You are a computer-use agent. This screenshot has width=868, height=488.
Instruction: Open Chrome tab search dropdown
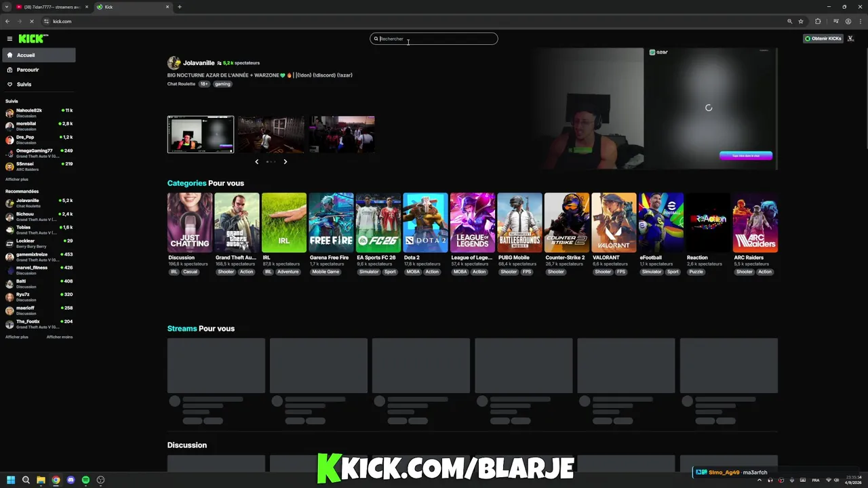tap(7, 7)
